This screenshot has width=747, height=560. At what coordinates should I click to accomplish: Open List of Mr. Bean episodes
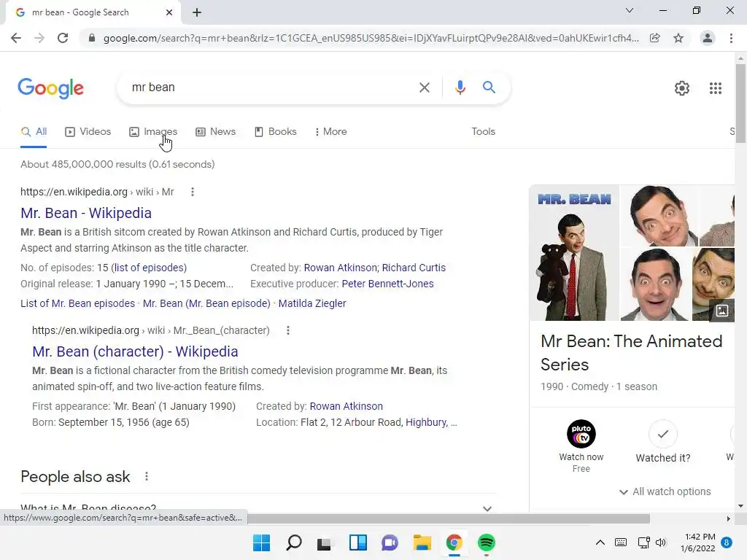pyautogui.click(x=77, y=303)
